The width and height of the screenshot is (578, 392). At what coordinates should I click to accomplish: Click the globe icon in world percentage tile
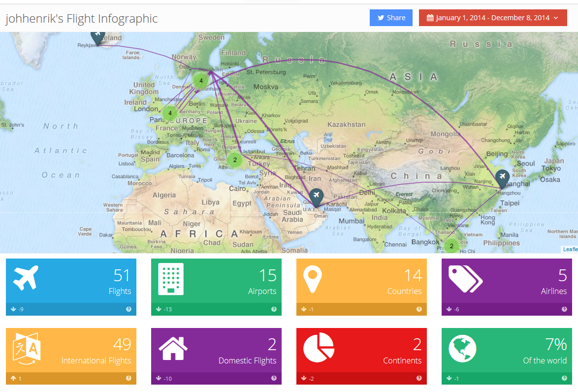[462, 348]
